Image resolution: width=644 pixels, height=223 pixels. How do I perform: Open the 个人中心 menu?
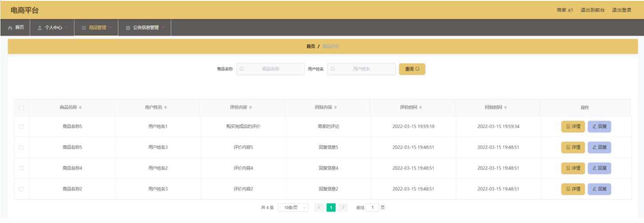[52, 28]
